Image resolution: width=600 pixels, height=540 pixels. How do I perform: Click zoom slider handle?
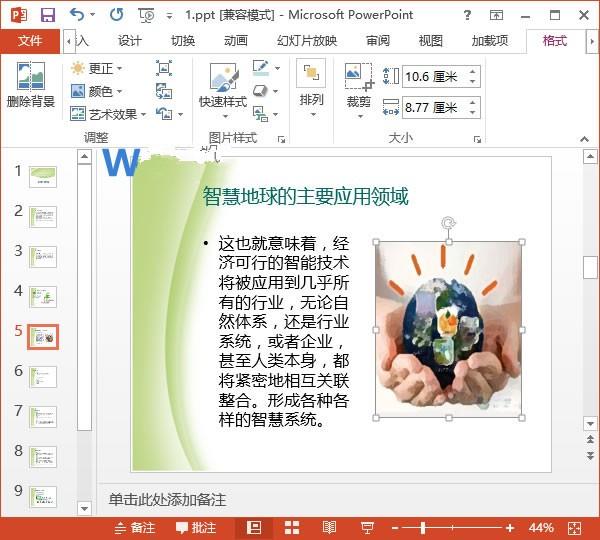pyautogui.click(x=423, y=528)
